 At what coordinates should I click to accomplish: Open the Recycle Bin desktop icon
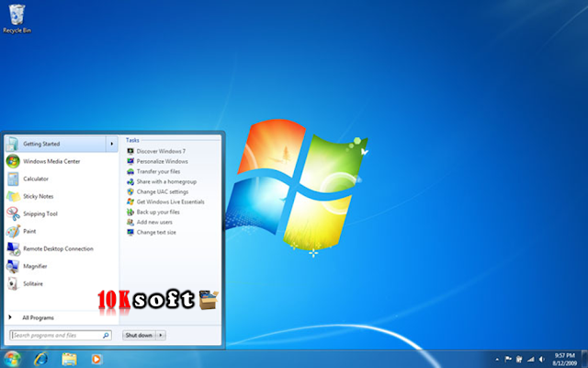click(17, 18)
